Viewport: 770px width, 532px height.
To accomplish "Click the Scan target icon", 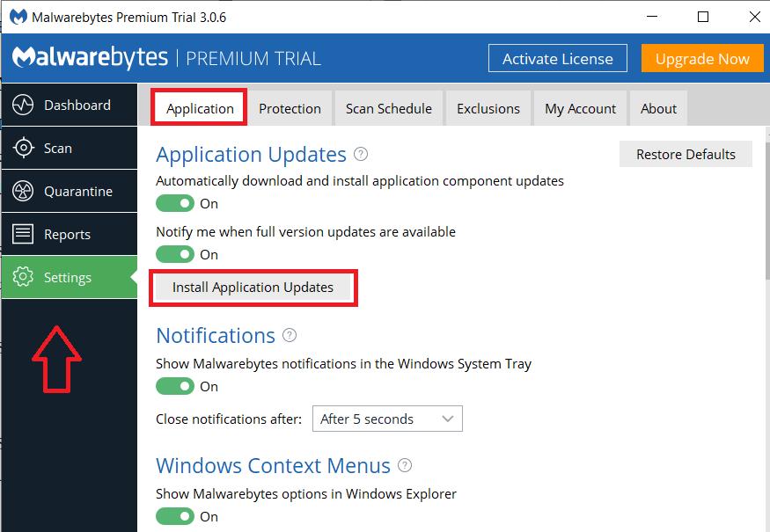I will point(23,148).
